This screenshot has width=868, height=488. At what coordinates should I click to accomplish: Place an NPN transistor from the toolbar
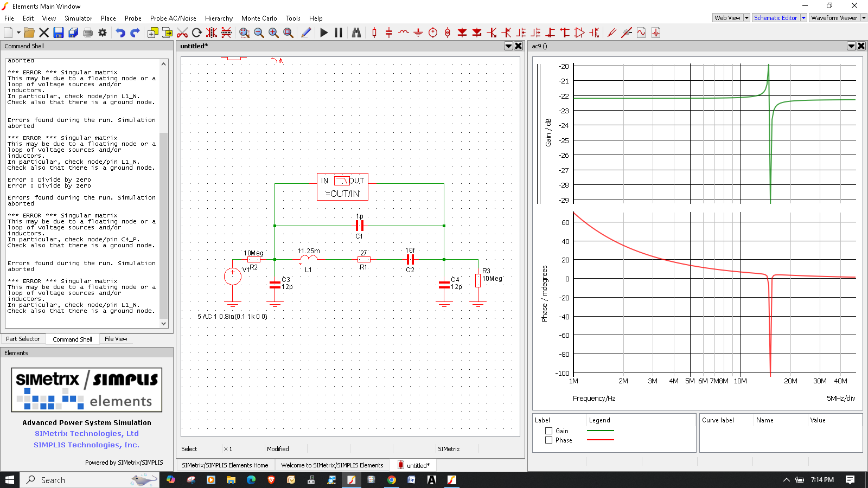coord(492,33)
